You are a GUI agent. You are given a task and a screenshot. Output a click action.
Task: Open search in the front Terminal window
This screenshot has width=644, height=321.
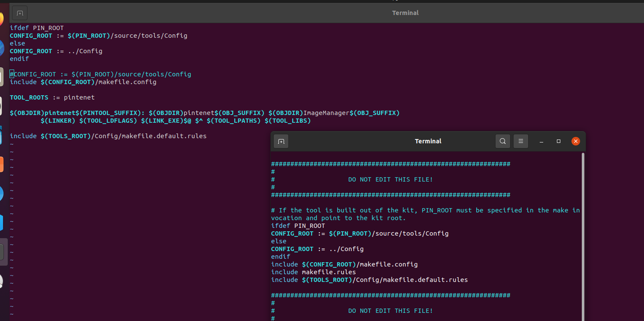coord(502,141)
